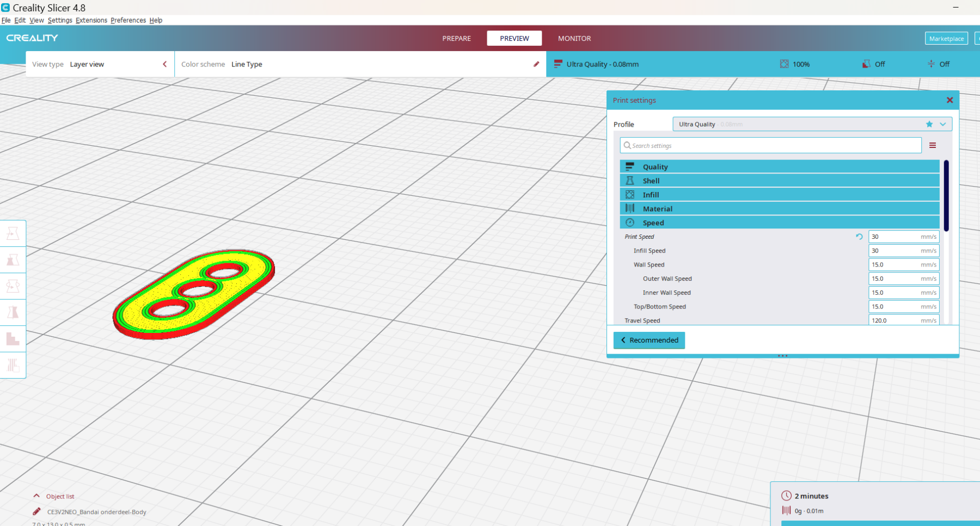Expand the Shell settings category

780,181
